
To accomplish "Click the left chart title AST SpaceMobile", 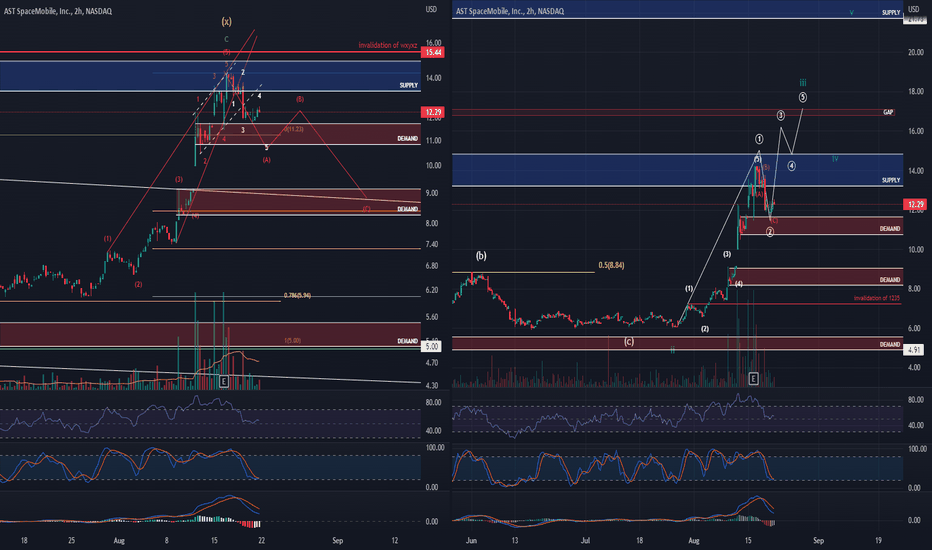I will (58, 11).
